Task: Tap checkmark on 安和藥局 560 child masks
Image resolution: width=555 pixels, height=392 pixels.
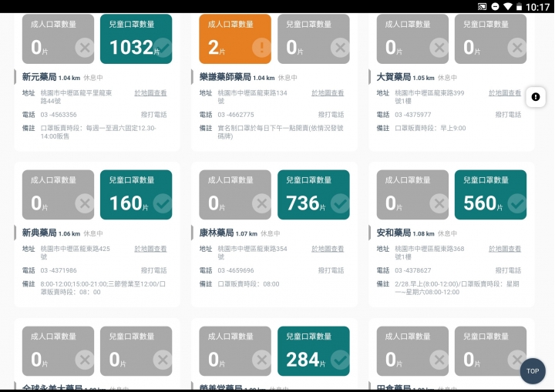Action: pyautogui.click(x=516, y=203)
